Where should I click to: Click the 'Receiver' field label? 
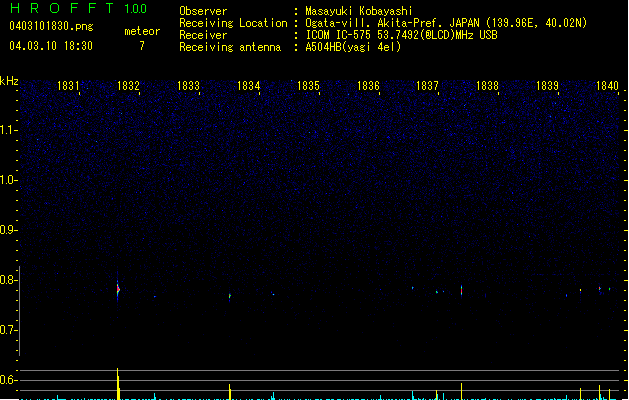tap(203, 35)
